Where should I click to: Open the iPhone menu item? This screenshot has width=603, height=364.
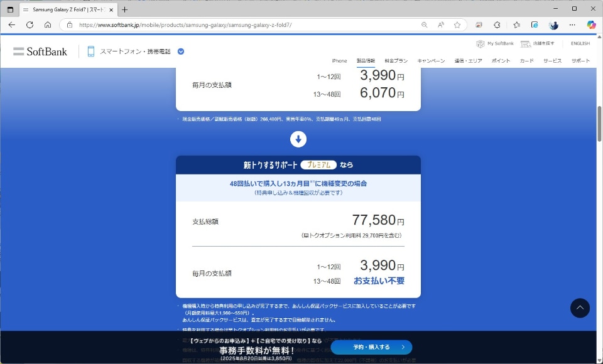pos(339,61)
